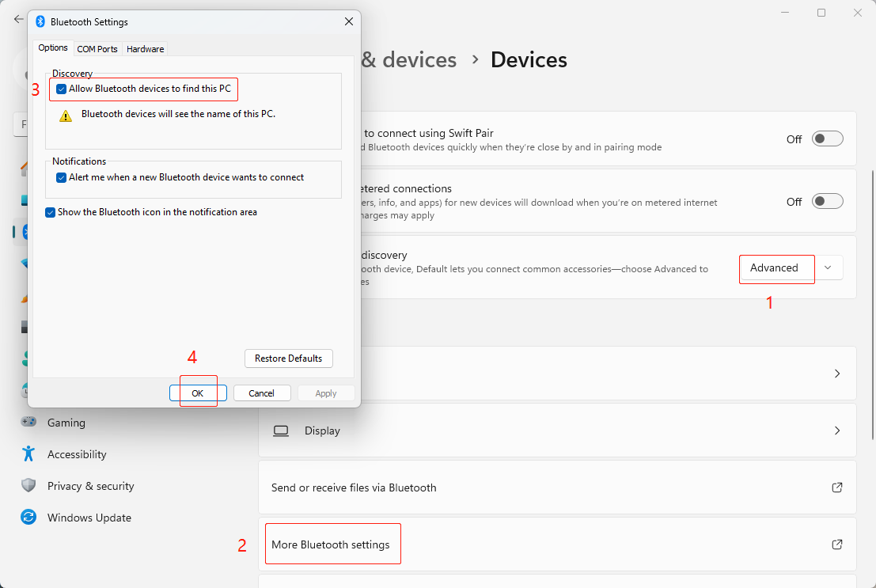Toggle Alert me when a new Bluetooth device connects
Image resolution: width=876 pixels, height=588 pixels.
pyautogui.click(x=62, y=178)
